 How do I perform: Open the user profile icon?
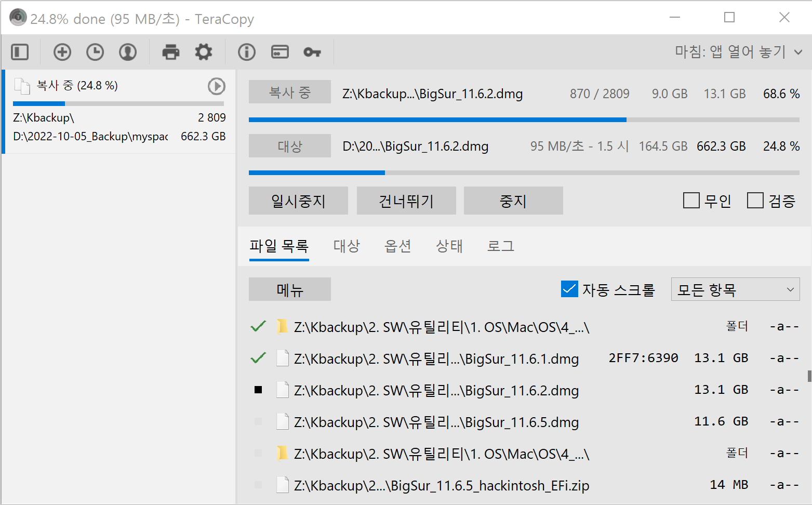[128, 52]
